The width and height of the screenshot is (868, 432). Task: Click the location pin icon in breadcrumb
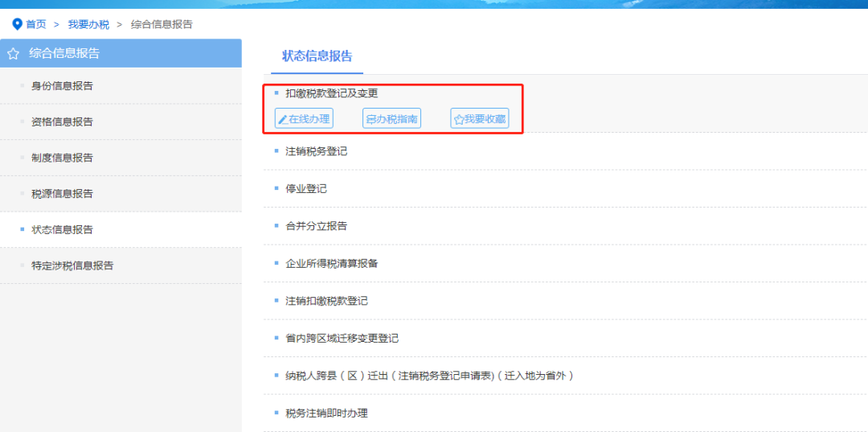[x=17, y=24]
